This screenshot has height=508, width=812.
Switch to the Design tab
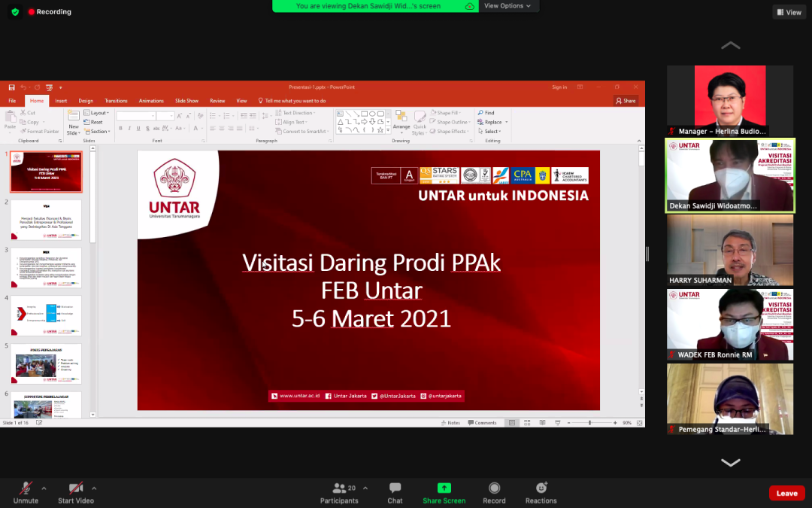pyautogui.click(x=86, y=101)
